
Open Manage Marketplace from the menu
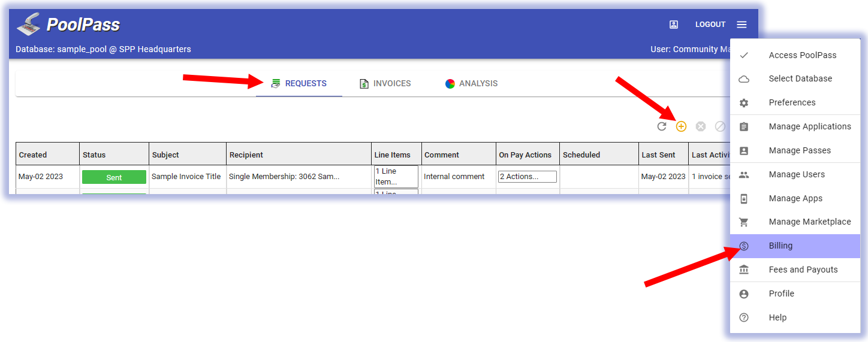(795, 222)
